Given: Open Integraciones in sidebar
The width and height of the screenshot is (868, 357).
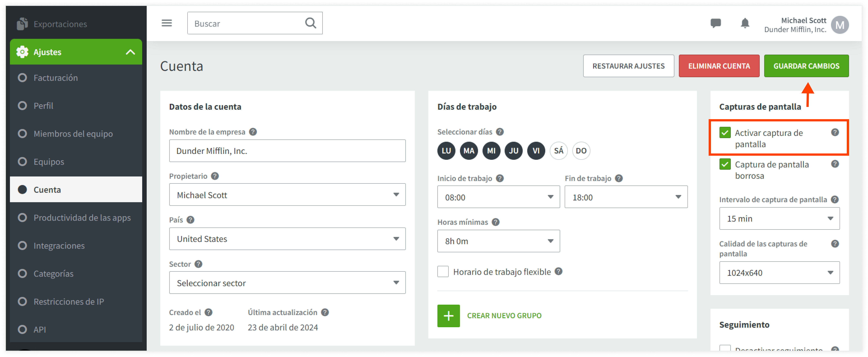Looking at the screenshot, I should tap(76, 246).
